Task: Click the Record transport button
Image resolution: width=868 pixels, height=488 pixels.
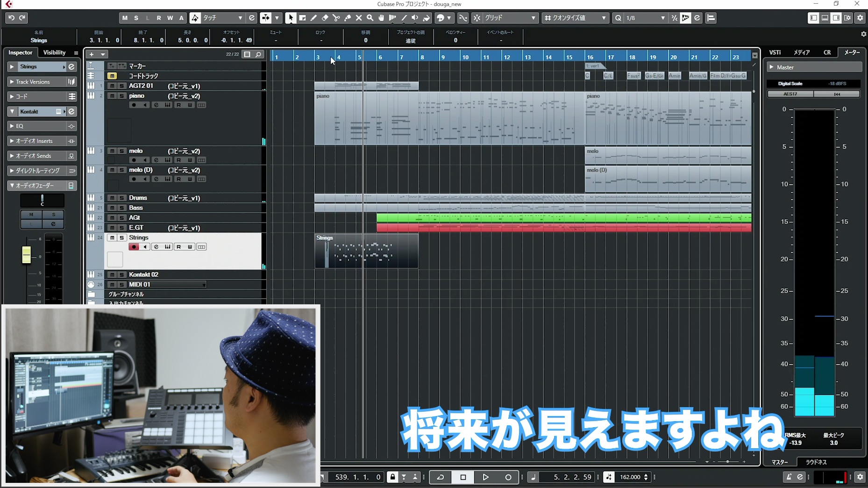Action: click(508, 477)
